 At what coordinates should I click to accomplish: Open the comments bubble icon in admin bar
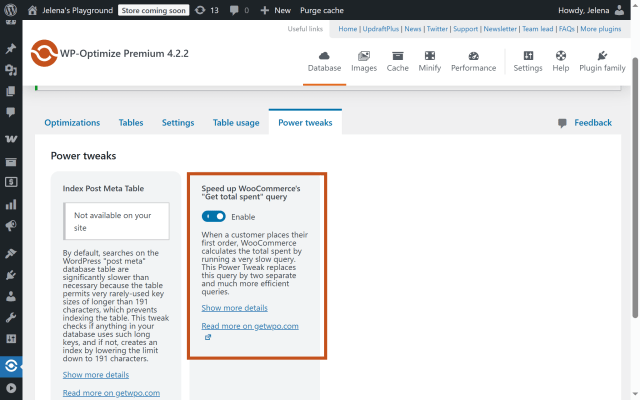(234, 10)
